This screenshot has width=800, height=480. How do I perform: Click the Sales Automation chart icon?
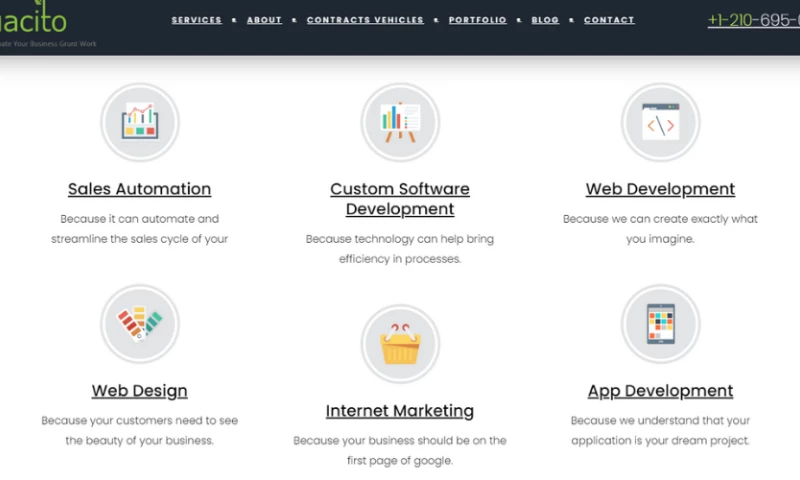(140, 122)
